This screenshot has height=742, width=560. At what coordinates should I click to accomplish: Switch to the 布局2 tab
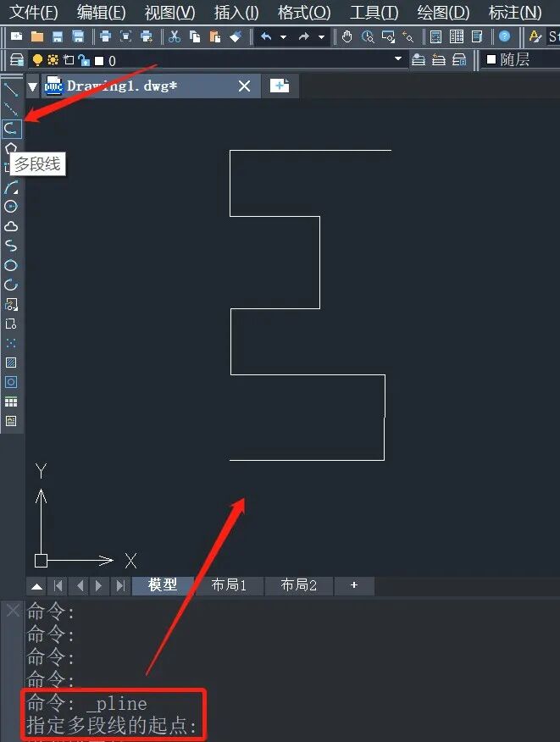[x=299, y=585]
